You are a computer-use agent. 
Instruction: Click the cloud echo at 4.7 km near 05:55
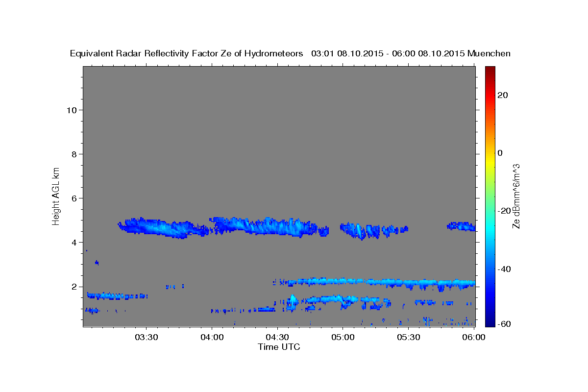click(x=461, y=226)
